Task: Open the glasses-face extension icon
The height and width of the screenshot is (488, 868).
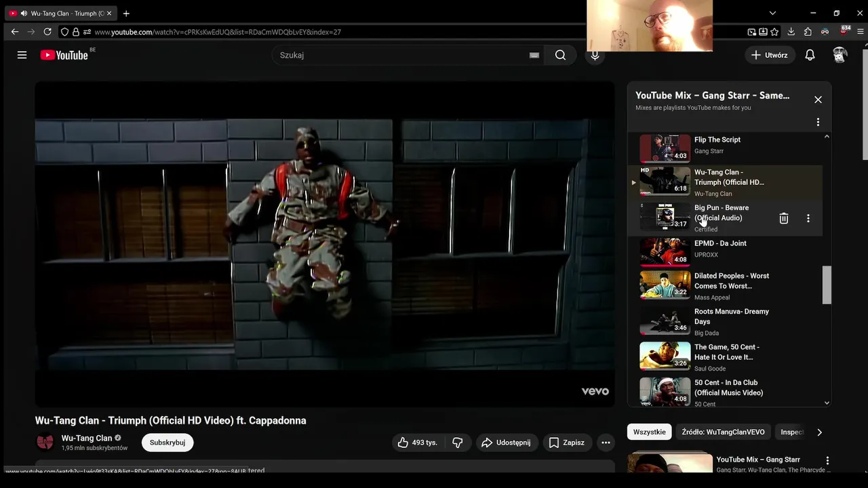Action: tap(825, 32)
